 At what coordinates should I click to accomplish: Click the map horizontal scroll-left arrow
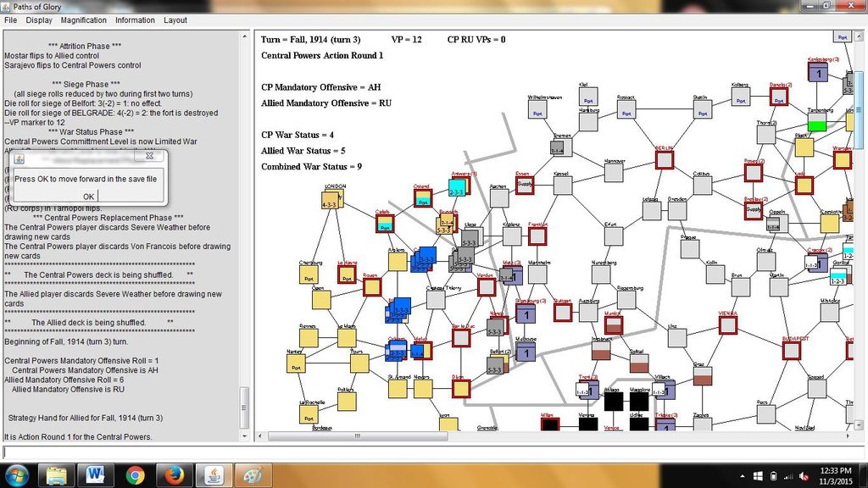pyautogui.click(x=261, y=436)
